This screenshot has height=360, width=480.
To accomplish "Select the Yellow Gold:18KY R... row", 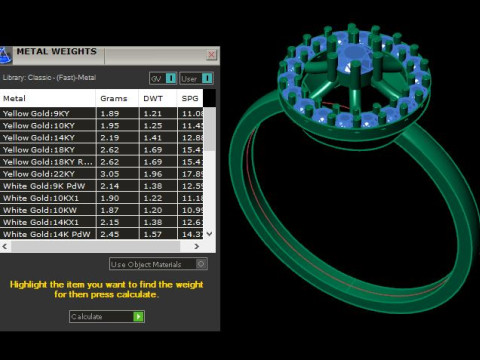I will coord(101,162).
